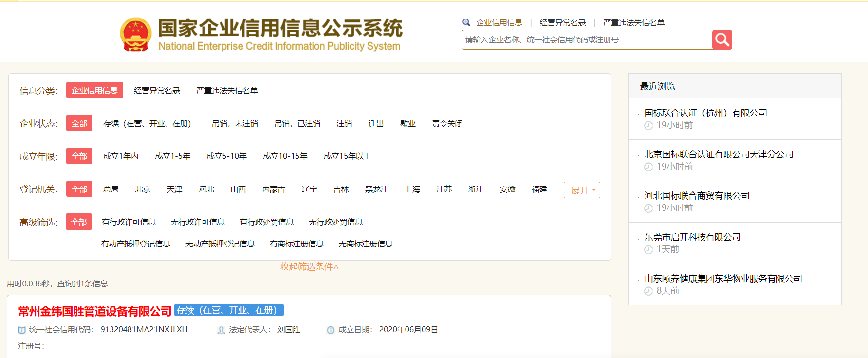Filter by 无商标注册信息
The height and width of the screenshot is (358, 868).
coord(366,244)
